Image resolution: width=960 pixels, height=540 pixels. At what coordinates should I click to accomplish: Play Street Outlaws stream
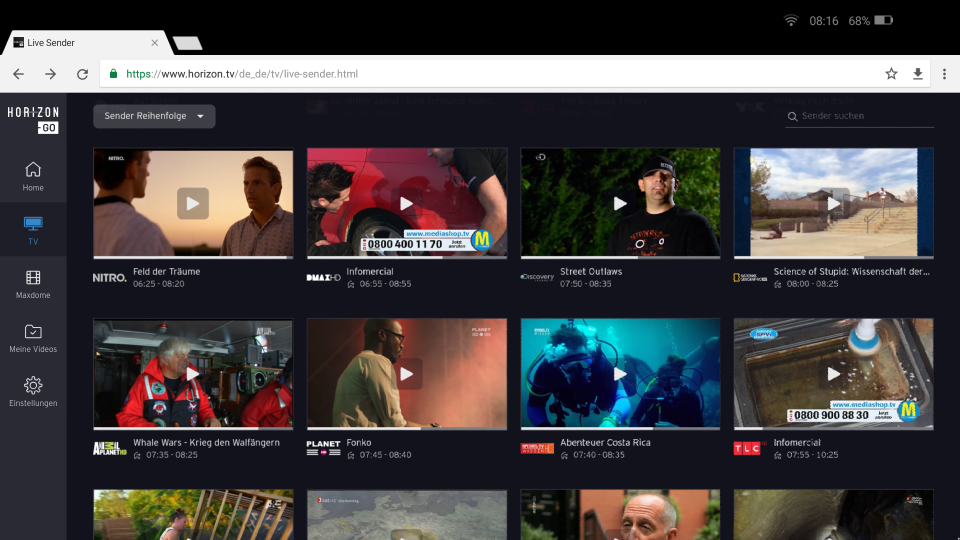(x=620, y=203)
